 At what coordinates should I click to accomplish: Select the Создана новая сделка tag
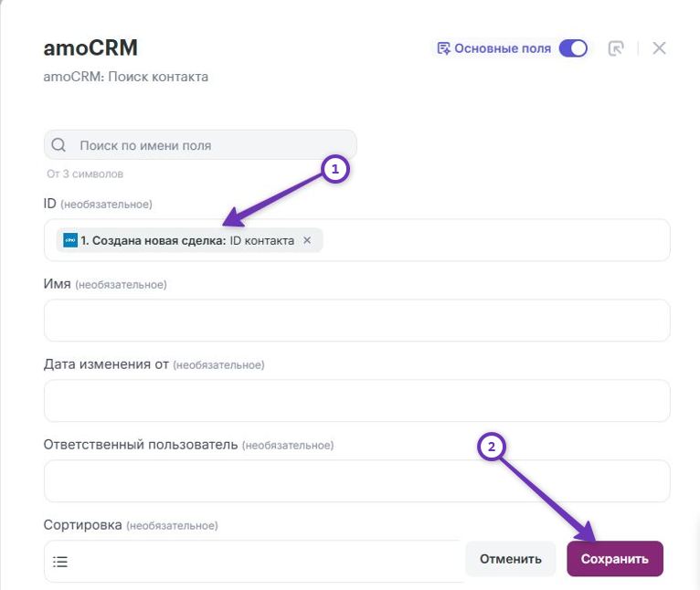tap(189, 240)
